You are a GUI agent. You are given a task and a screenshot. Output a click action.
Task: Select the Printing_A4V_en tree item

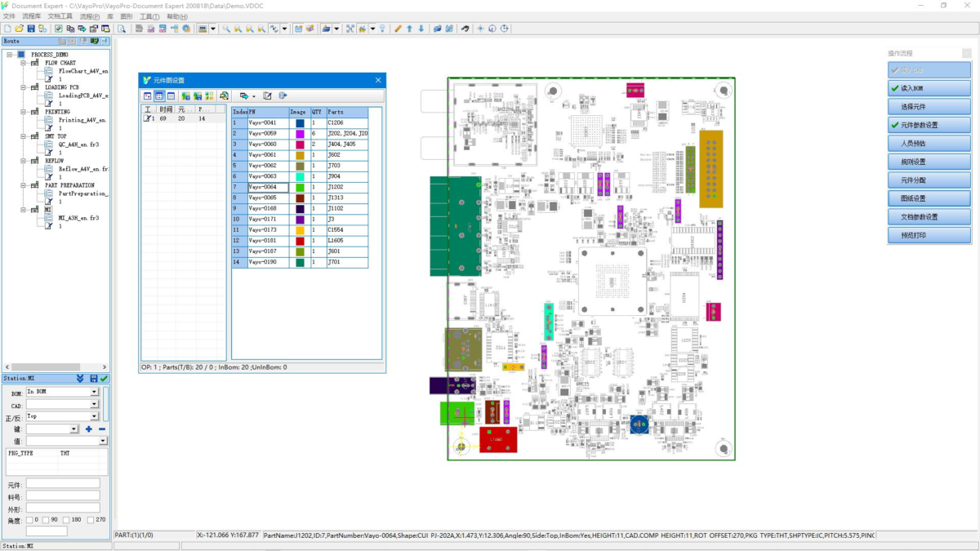82,120
